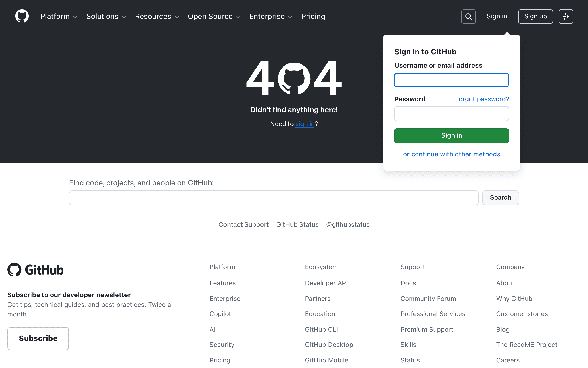588x368 pixels.
Task: Submit with the green Sign in button
Action: 451,135
